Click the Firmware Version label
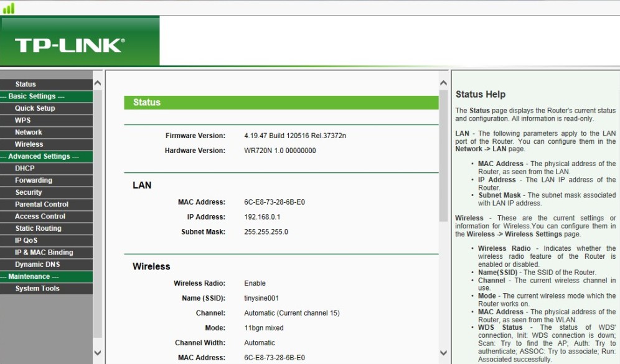Image resolution: width=620 pixels, height=364 pixels. pos(195,136)
